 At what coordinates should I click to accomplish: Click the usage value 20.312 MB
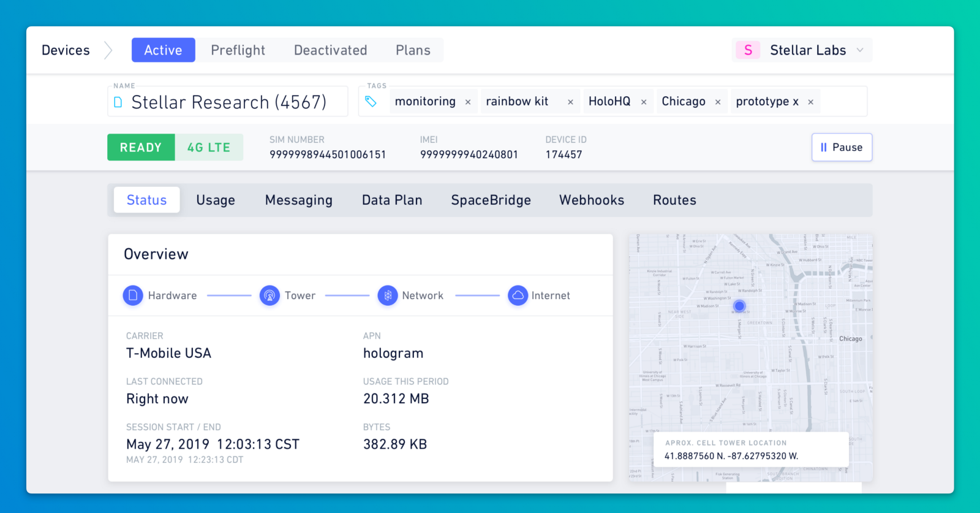396,398
